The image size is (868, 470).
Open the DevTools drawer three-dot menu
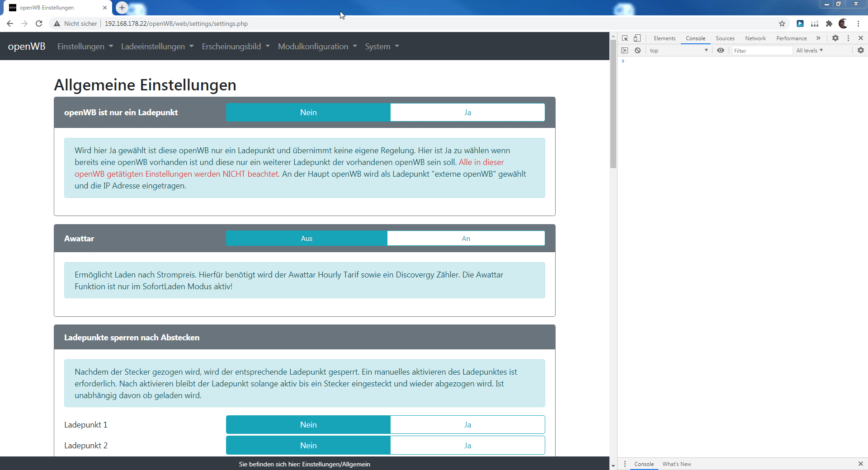click(x=625, y=464)
